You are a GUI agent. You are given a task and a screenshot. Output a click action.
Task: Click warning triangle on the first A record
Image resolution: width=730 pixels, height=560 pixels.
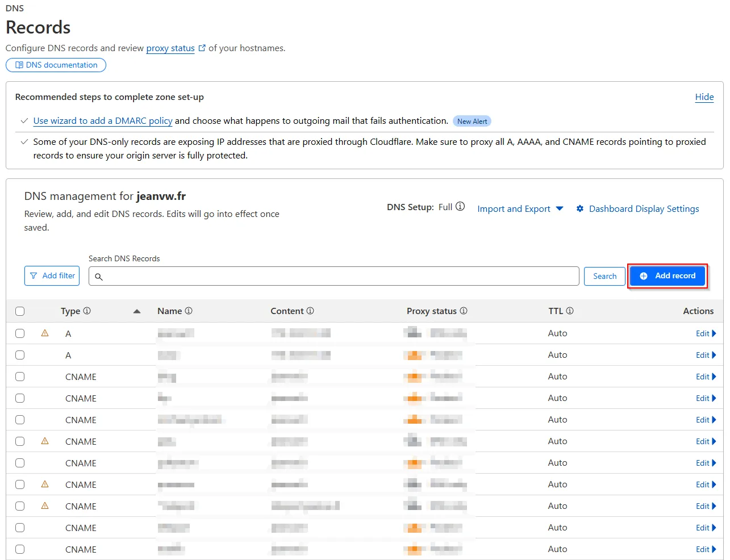[45, 333]
